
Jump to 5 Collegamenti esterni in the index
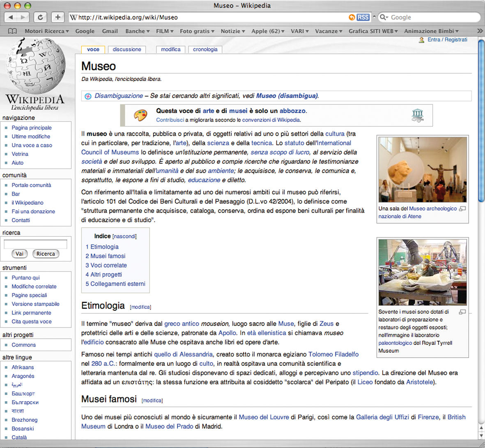(115, 284)
